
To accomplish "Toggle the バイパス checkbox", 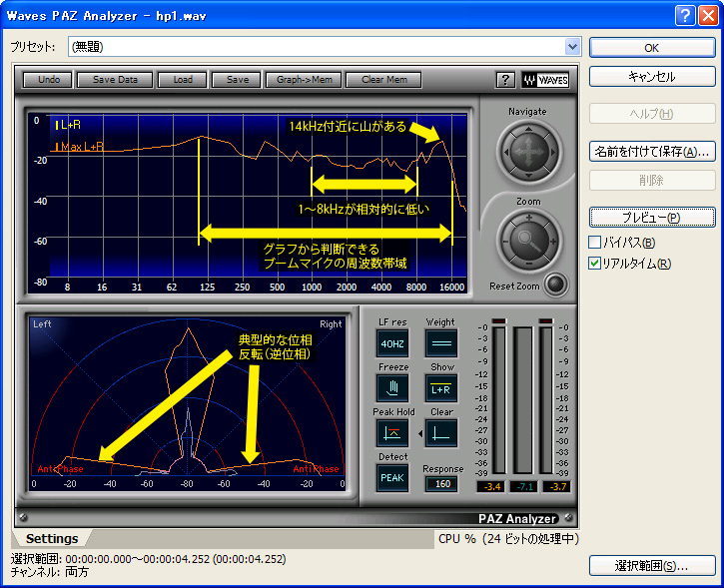I will coord(595,243).
